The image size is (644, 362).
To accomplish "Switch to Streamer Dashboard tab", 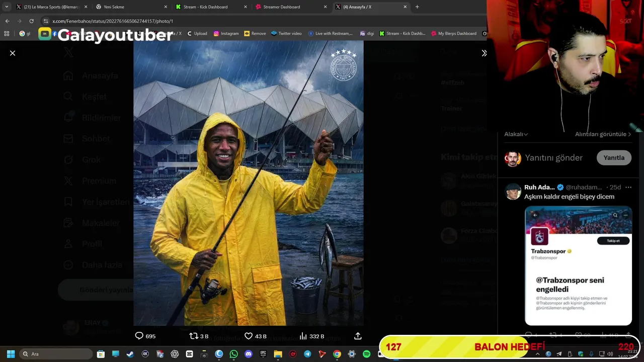I will coord(290,7).
